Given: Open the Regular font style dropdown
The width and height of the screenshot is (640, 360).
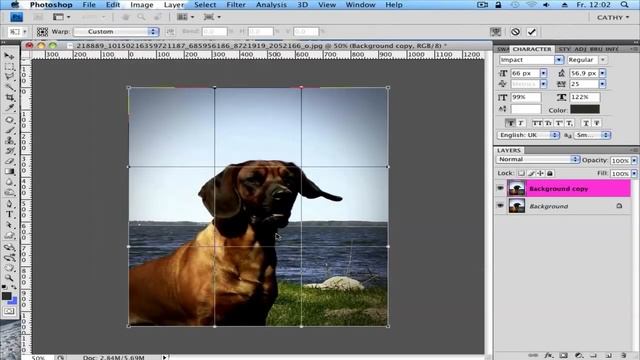Looking at the screenshot, I should pos(603,60).
